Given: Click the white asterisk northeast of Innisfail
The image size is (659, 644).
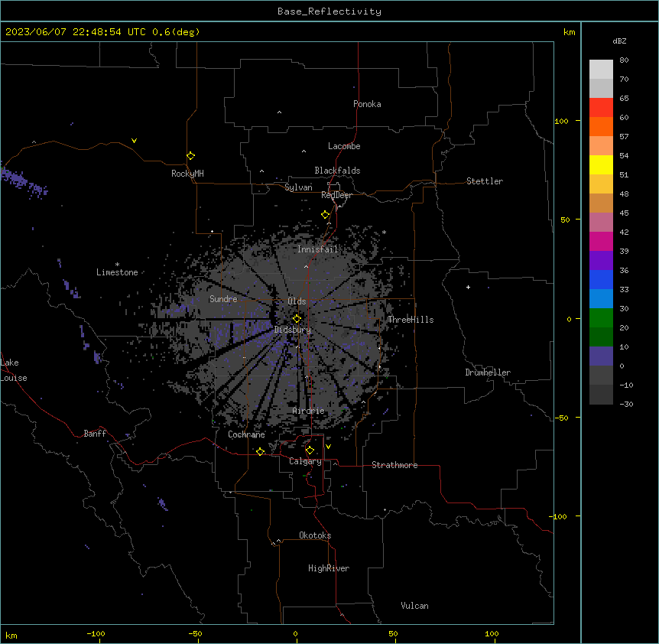Looking at the screenshot, I should click(x=384, y=232).
